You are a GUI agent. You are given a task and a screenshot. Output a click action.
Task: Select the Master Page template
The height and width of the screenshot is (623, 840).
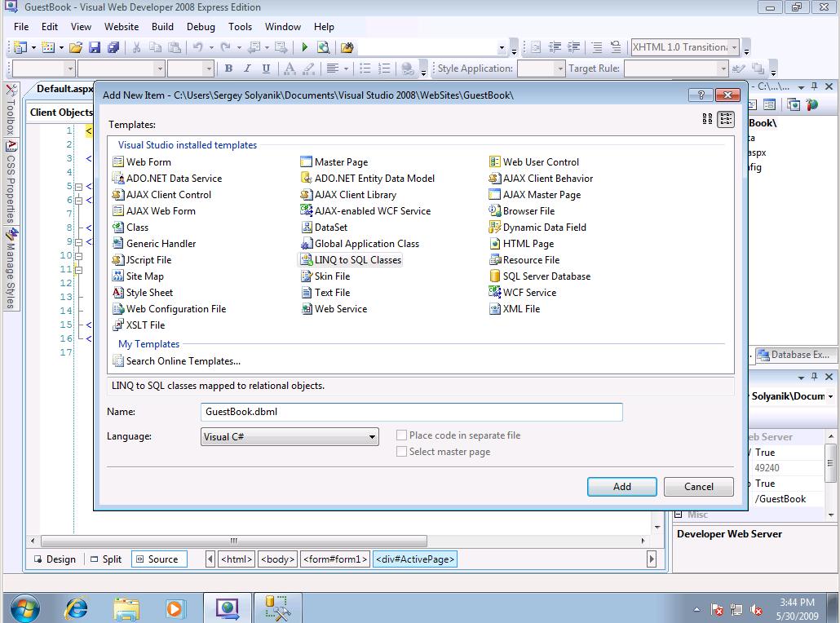pos(334,161)
